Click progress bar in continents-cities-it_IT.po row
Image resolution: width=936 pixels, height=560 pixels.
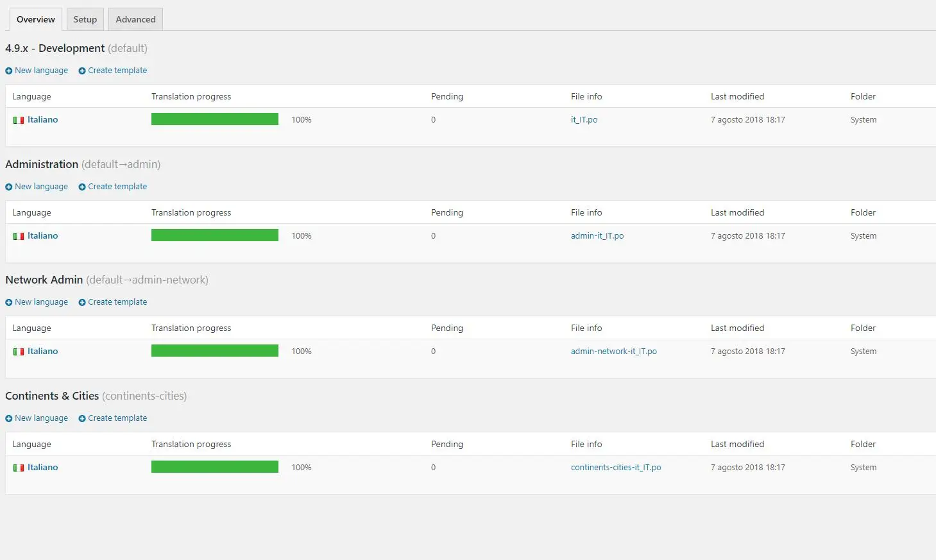click(215, 467)
